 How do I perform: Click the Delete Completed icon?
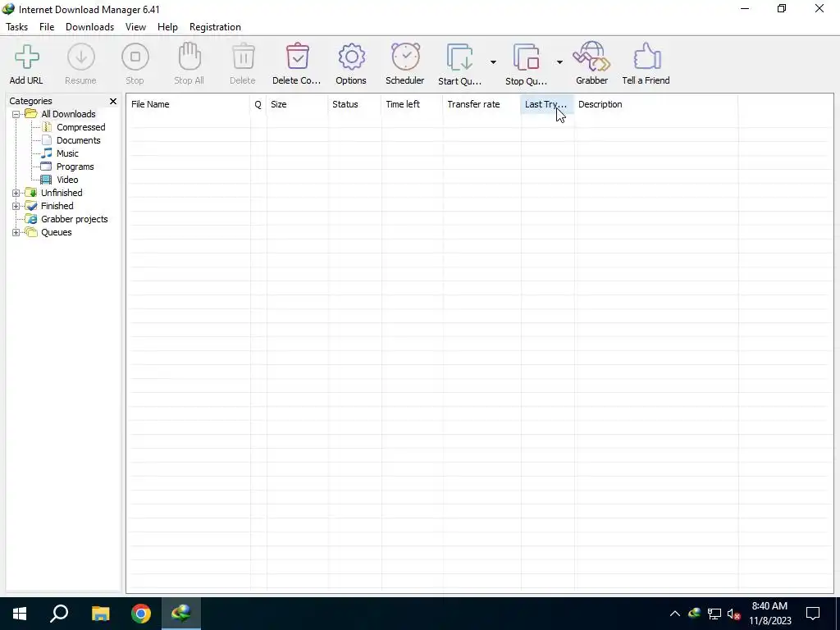tap(297, 57)
